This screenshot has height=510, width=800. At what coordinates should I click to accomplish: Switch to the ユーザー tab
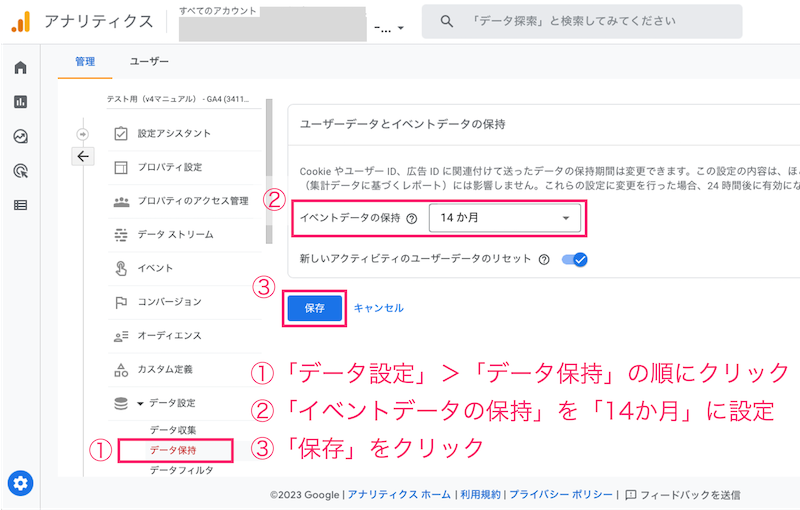[149, 62]
